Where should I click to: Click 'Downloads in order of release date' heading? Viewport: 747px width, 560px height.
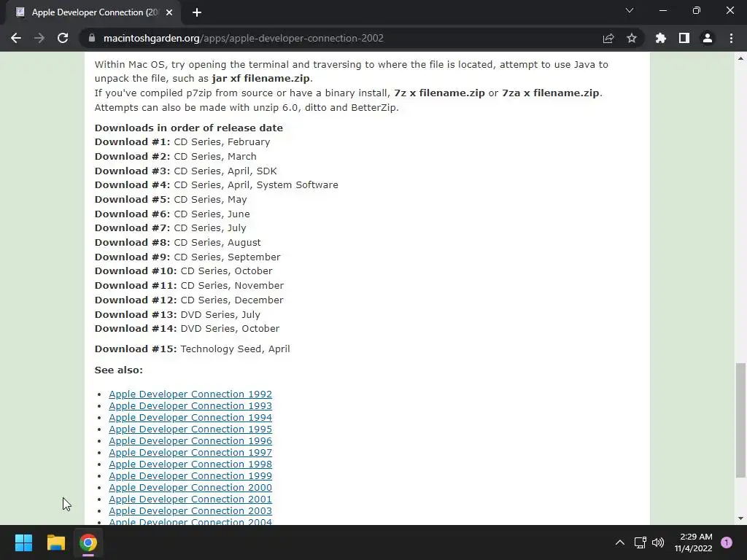click(x=189, y=128)
